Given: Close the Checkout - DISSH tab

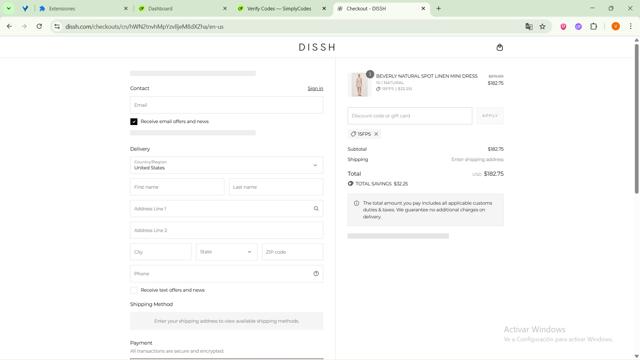Looking at the screenshot, I should pos(423,9).
